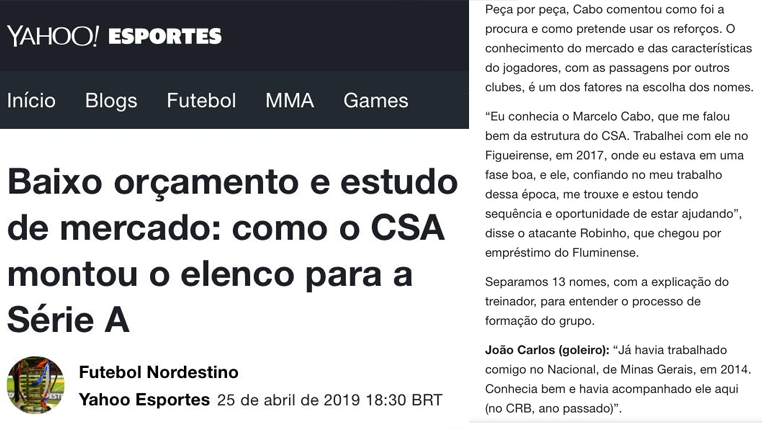Click the ESPORTES wordmark in header
The image size is (762, 429).
pos(165,36)
